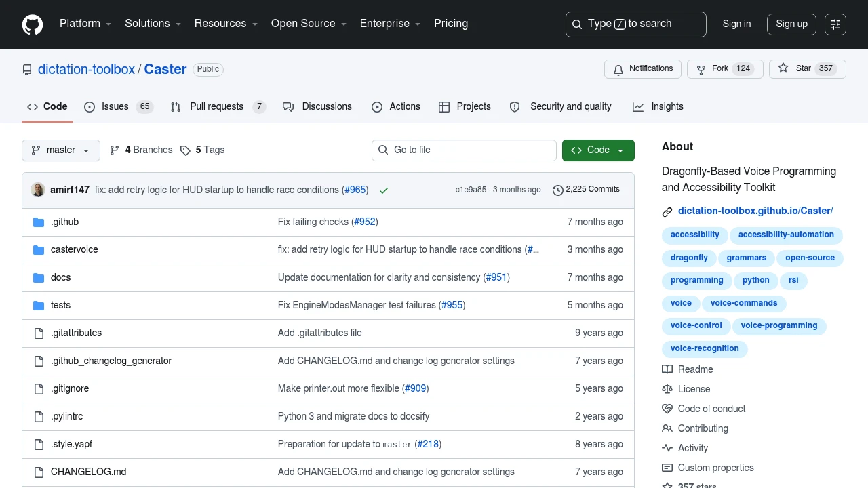Click the link icon beside the website URL
Screen dimensions: 868x488
tap(667, 211)
